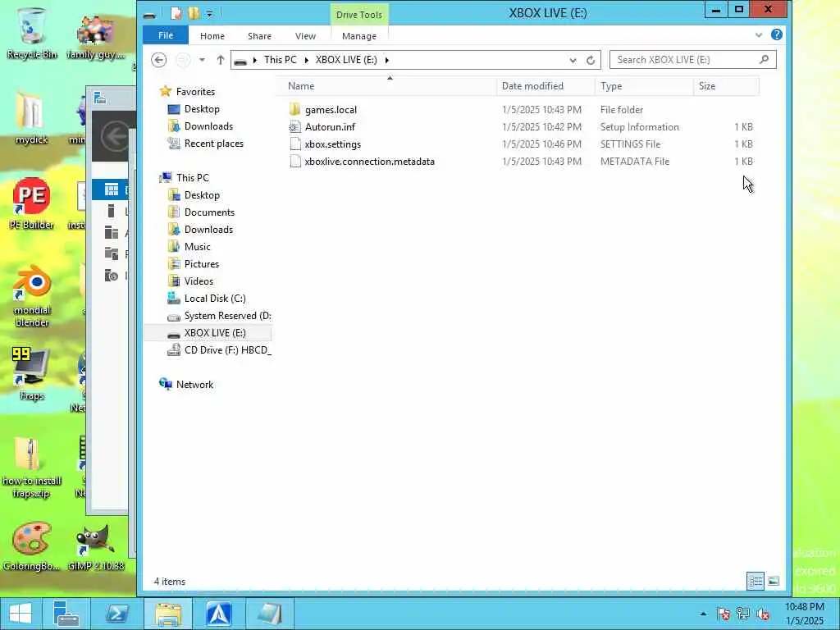Select PE Builder desktop shortcut
This screenshot has height=630, width=840.
(x=32, y=203)
